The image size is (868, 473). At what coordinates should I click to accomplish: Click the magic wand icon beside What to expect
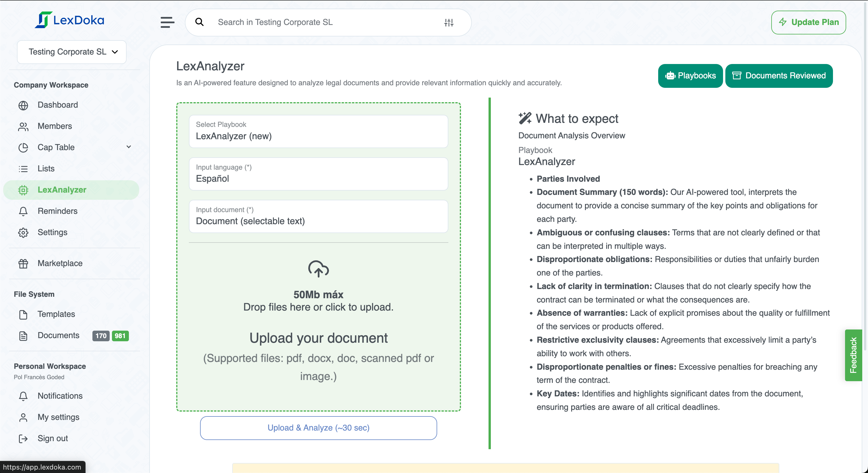[525, 118]
